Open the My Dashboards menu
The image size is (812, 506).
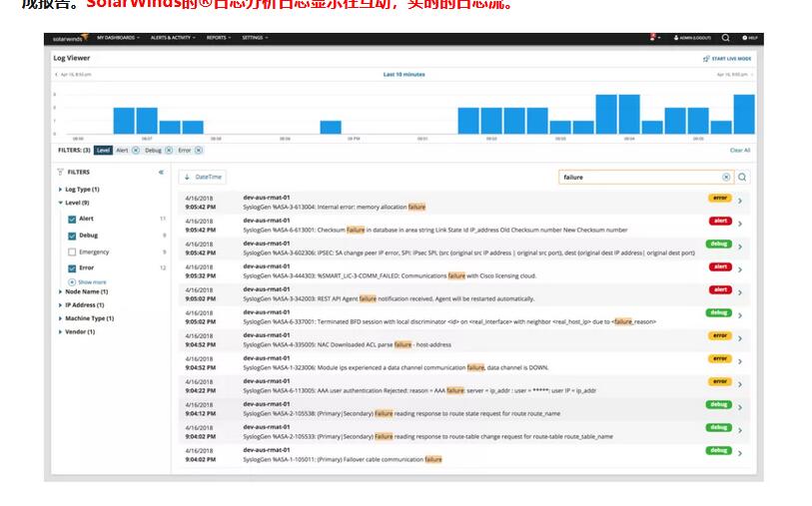117,38
